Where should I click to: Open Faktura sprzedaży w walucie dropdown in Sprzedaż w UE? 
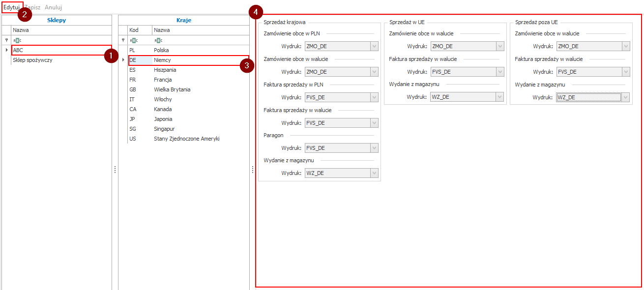[500, 72]
